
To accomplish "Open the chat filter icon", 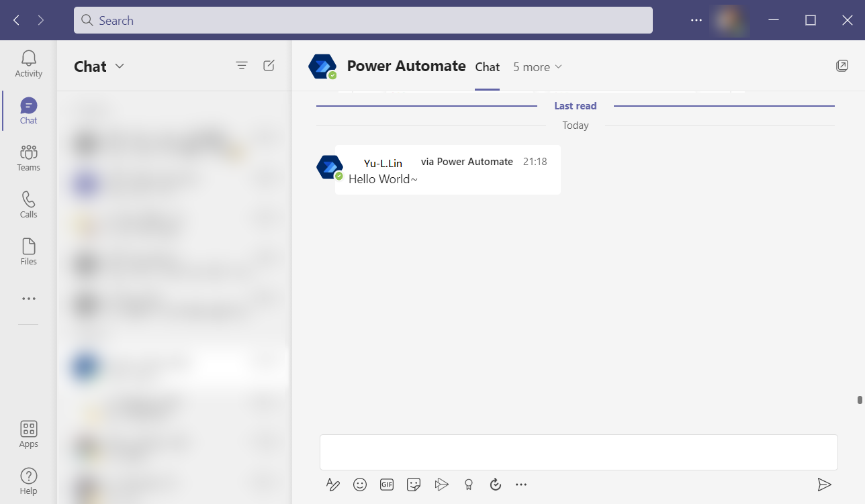I will [x=242, y=66].
